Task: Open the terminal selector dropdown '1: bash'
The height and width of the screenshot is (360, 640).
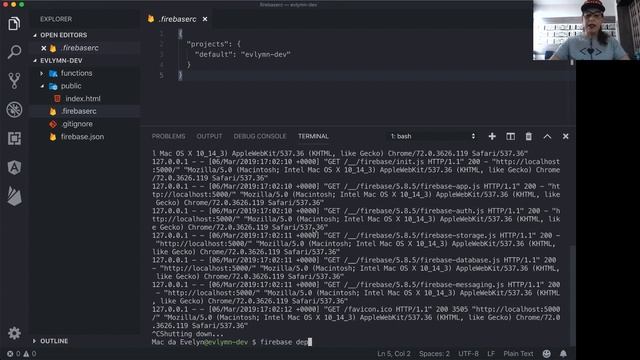Action: [x=432, y=136]
